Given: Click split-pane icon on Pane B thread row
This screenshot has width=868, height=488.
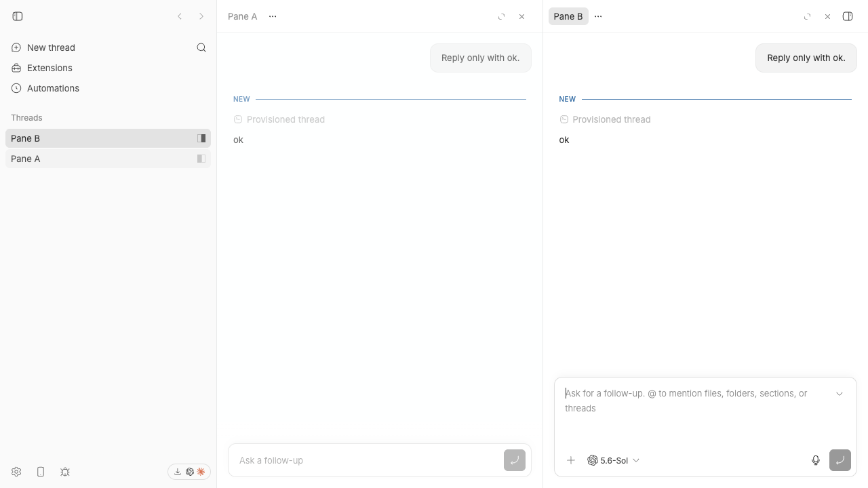Looking at the screenshot, I should pos(201,138).
